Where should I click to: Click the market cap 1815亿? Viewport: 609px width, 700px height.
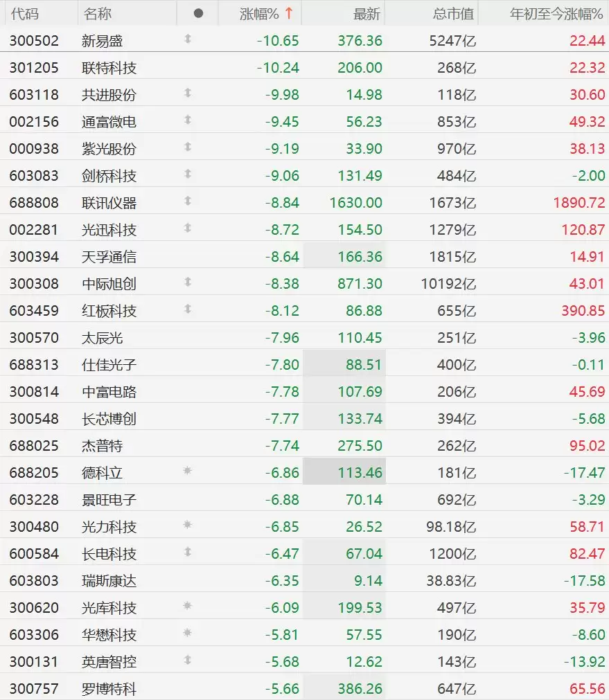452,257
